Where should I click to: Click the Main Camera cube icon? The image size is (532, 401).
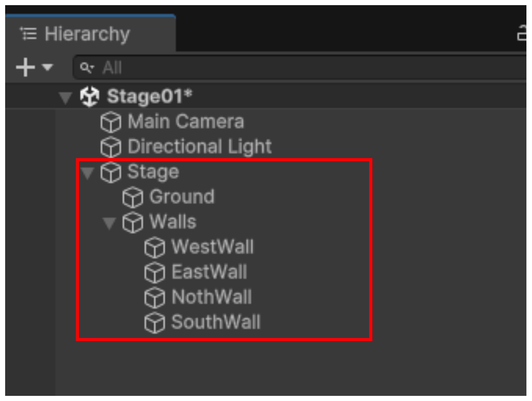111,122
